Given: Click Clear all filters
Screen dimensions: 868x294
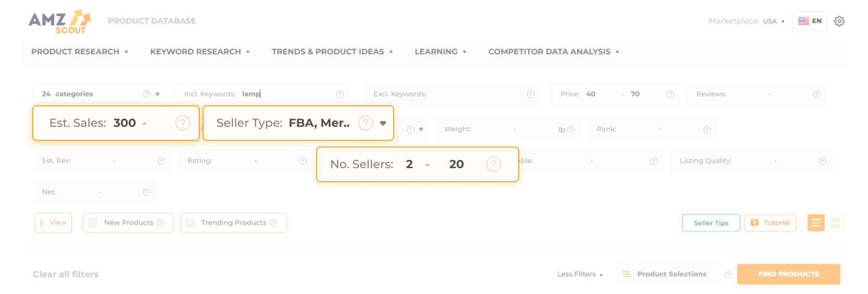Looking at the screenshot, I should coord(65,274).
